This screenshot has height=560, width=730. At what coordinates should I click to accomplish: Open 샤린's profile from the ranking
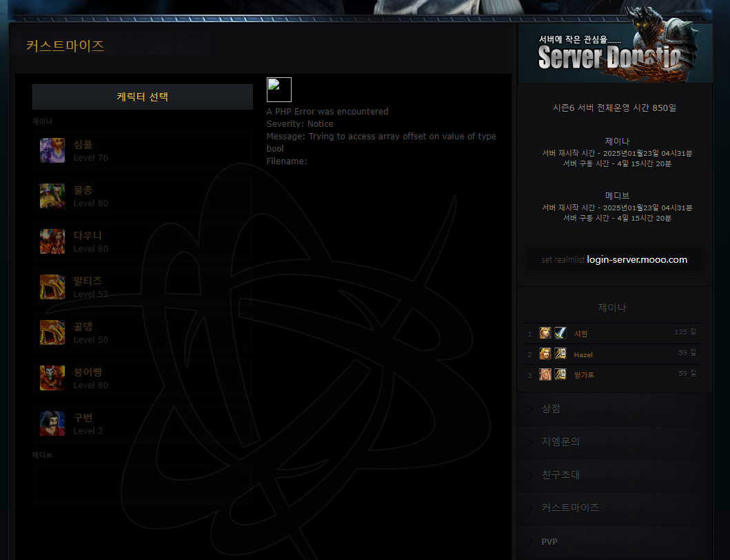pos(580,334)
